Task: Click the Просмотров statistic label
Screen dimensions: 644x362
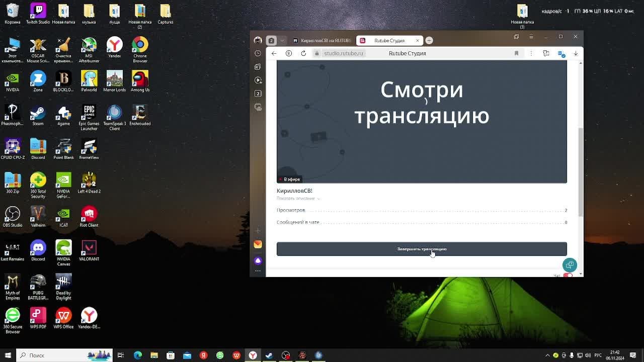Action: pos(291,210)
